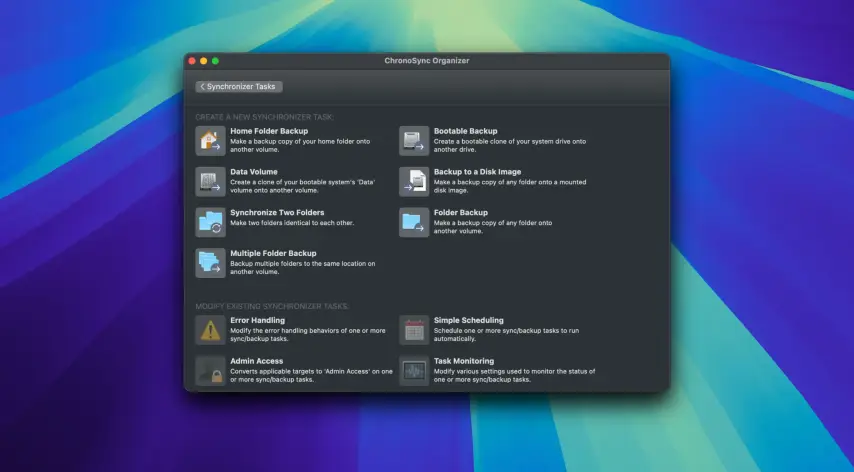Select the Synchronize Two Folders title
Viewport: 854px width, 472px height.
[277, 213]
